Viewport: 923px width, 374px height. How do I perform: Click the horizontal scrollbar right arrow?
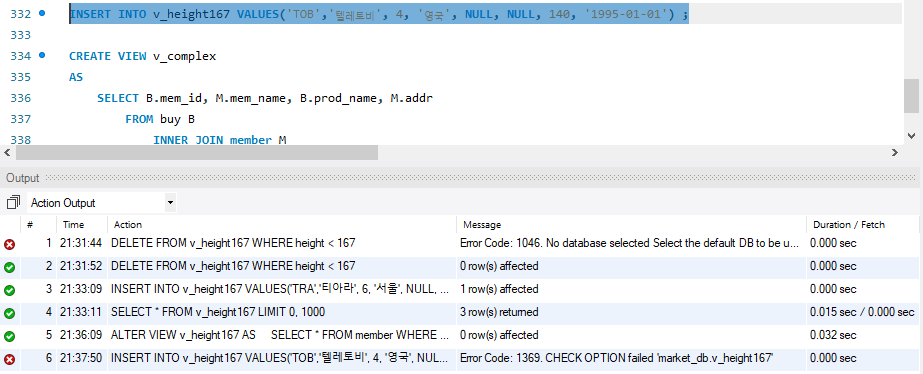click(895, 153)
